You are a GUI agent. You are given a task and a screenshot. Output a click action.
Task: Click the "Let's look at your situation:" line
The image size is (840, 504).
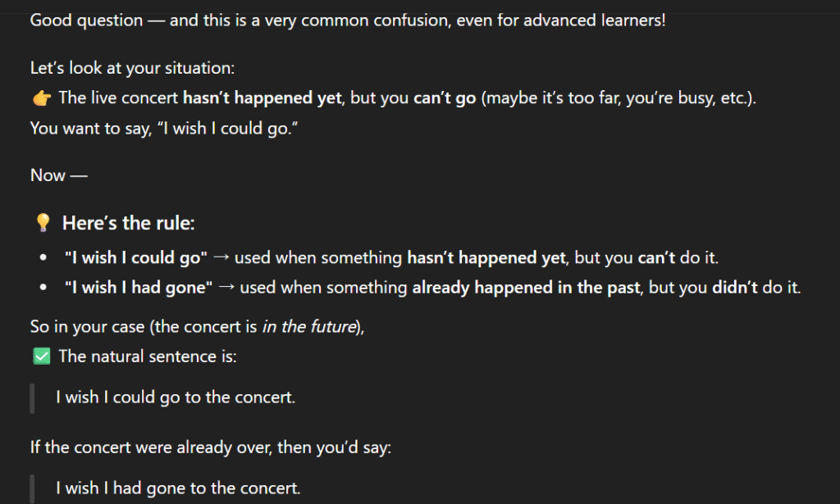(132, 69)
